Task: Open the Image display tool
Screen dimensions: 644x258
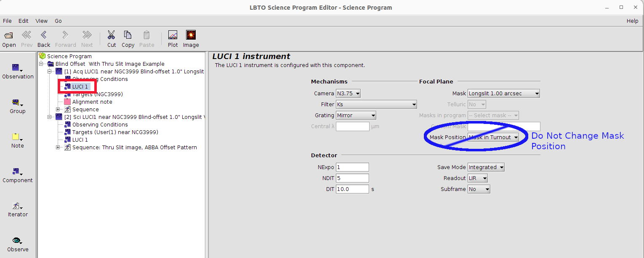Action: pyautogui.click(x=191, y=35)
